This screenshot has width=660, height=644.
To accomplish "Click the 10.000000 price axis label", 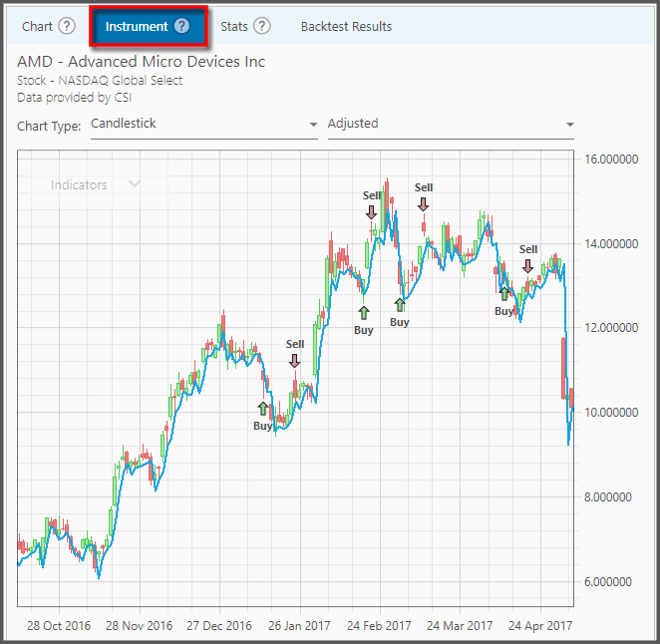I will 611,412.
